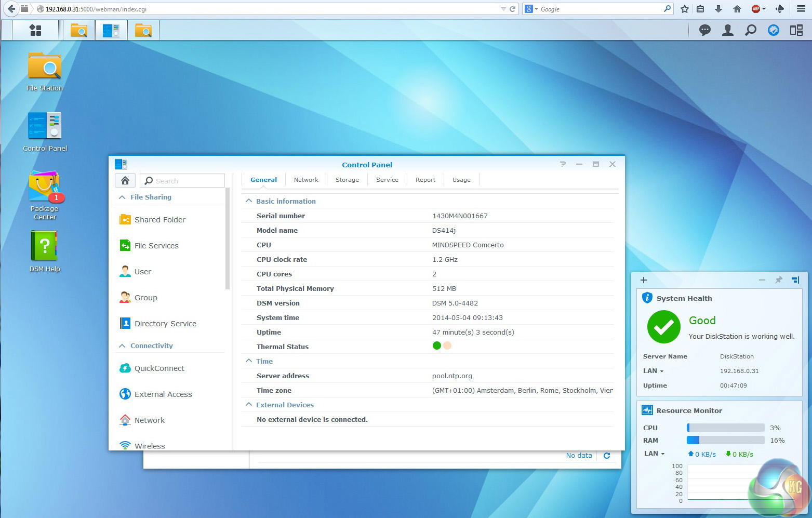The height and width of the screenshot is (518, 812).
Task: Pin the widget panel
Action: [x=778, y=280]
